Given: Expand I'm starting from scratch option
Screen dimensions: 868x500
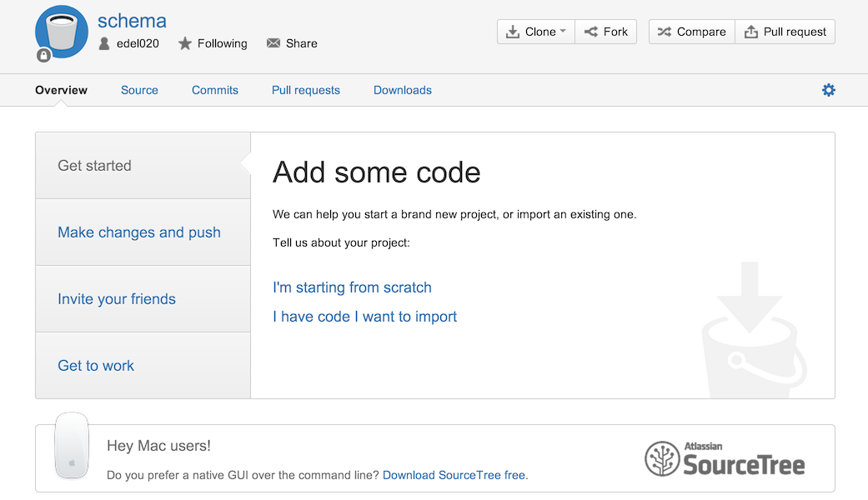Looking at the screenshot, I should click(x=352, y=287).
